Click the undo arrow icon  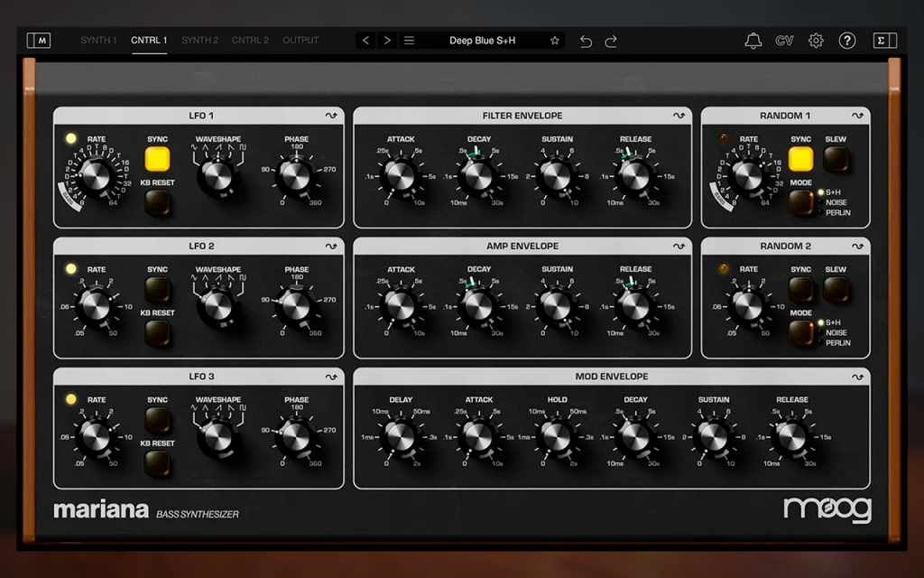(586, 41)
